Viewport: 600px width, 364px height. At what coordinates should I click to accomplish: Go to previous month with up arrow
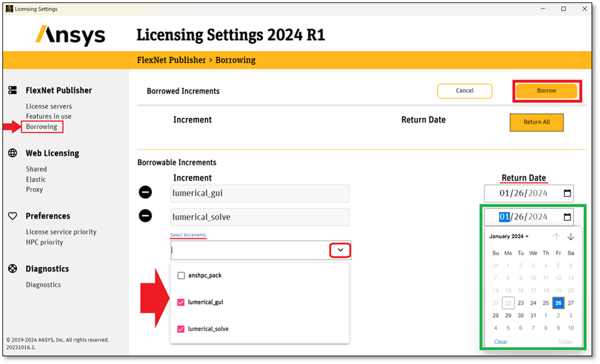556,237
